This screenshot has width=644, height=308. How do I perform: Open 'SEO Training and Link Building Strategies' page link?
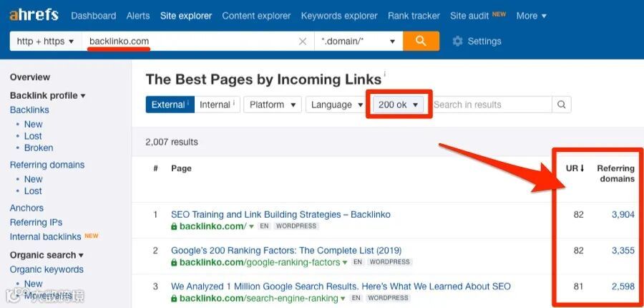click(x=280, y=215)
